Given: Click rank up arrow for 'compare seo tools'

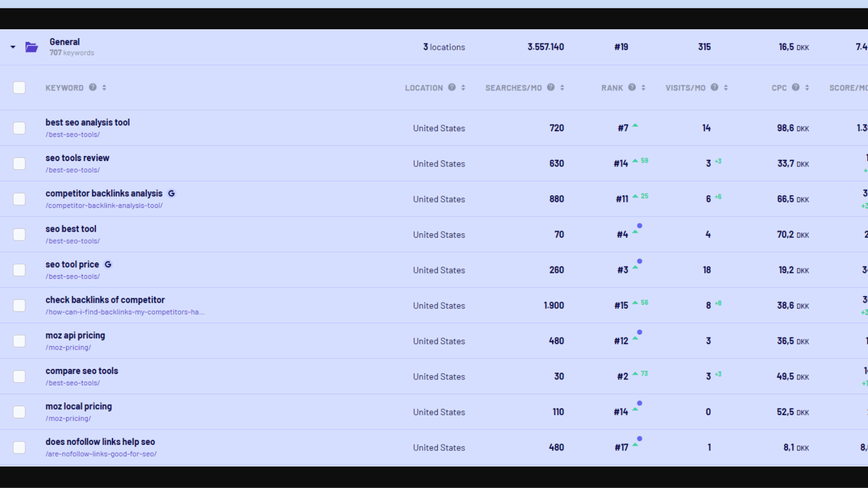Looking at the screenshot, I should [635, 374].
